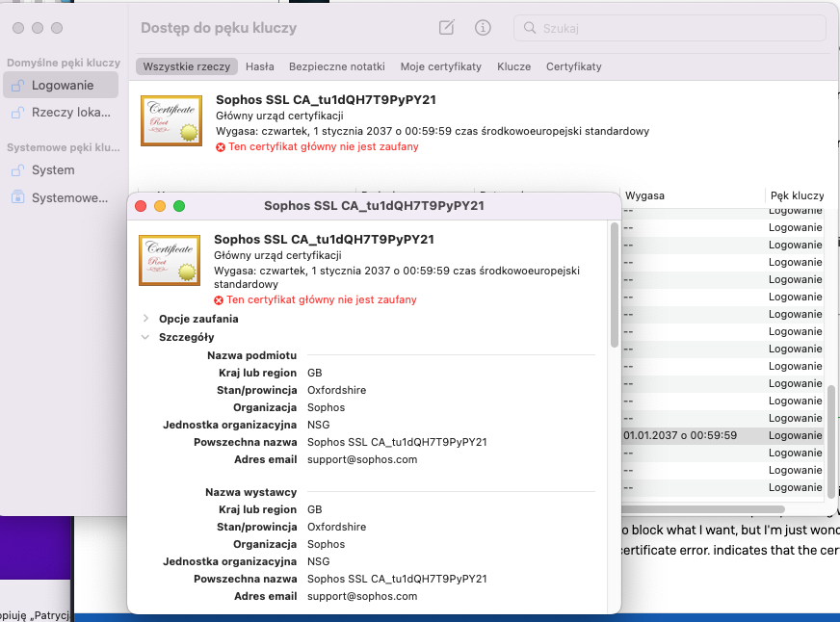
Task: Select the System keychain in the sidebar
Action: point(61,170)
